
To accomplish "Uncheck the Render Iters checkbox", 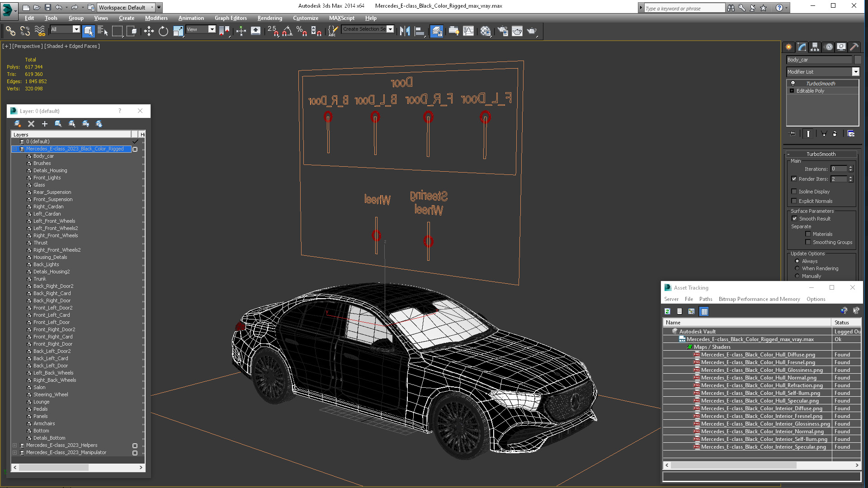I will pyautogui.click(x=794, y=179).
